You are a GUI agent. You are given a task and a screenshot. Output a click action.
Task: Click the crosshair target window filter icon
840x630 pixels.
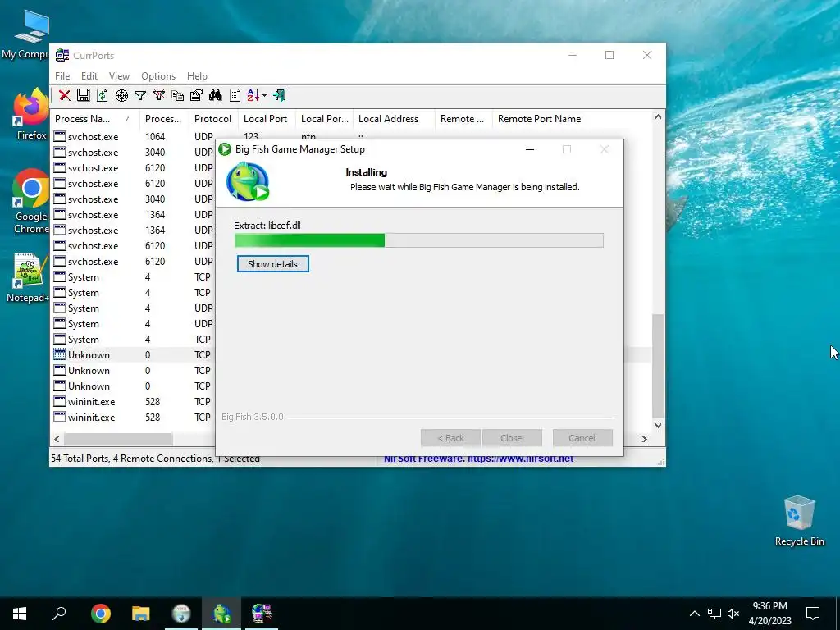click(121, 95)
